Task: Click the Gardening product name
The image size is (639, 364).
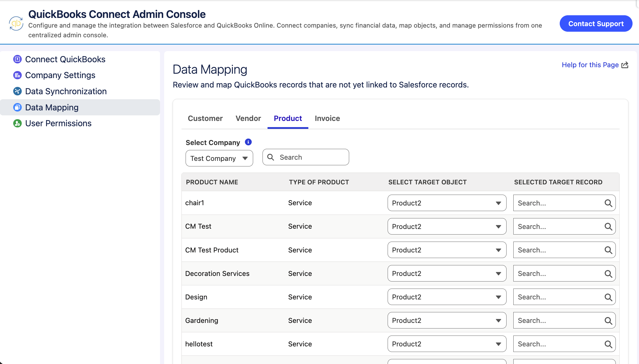Action: point(202,321)
